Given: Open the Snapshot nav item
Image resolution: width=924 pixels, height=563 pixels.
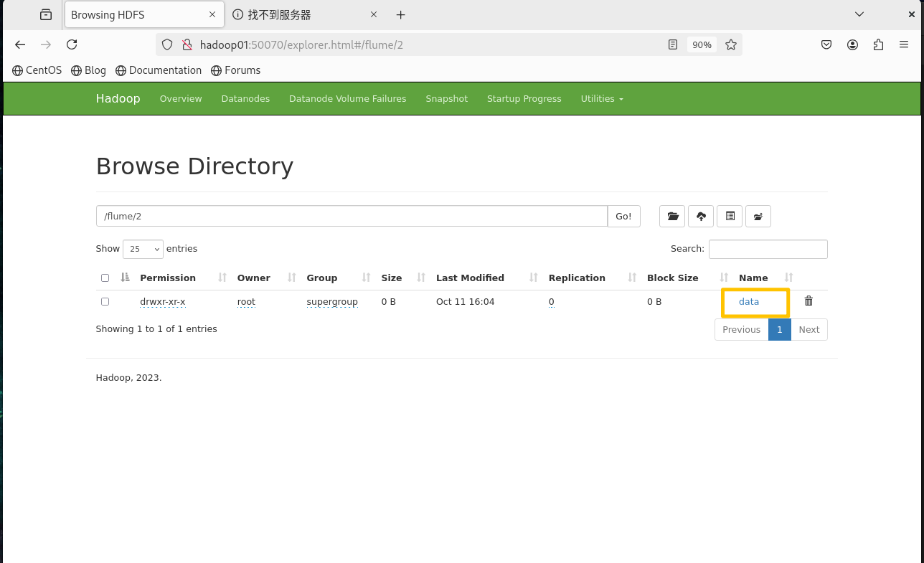Looking at the screenshot, I should click(446, 99).
